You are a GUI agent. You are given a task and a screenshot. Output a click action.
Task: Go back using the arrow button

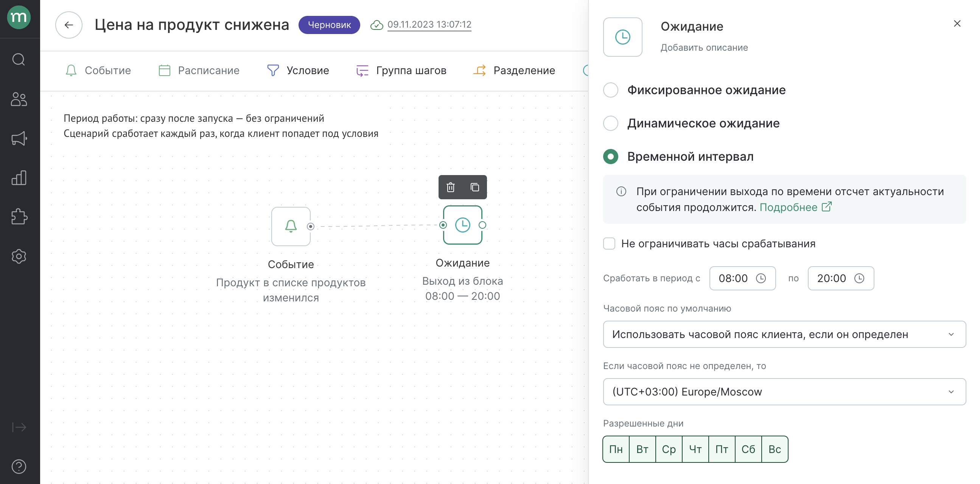[69, 25]
